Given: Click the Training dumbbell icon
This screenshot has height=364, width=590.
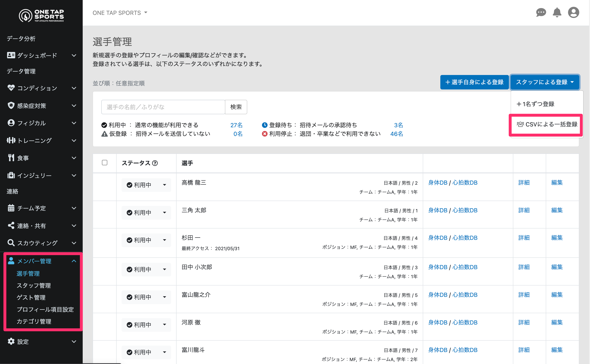Looking at the screenshot, I should (x=11, y=140).
